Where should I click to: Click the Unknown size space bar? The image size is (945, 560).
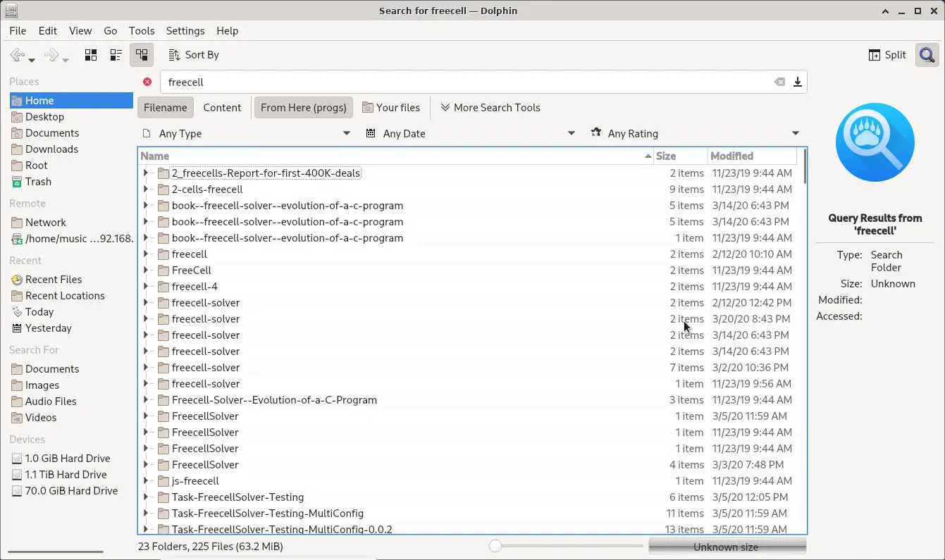[727, 547]
